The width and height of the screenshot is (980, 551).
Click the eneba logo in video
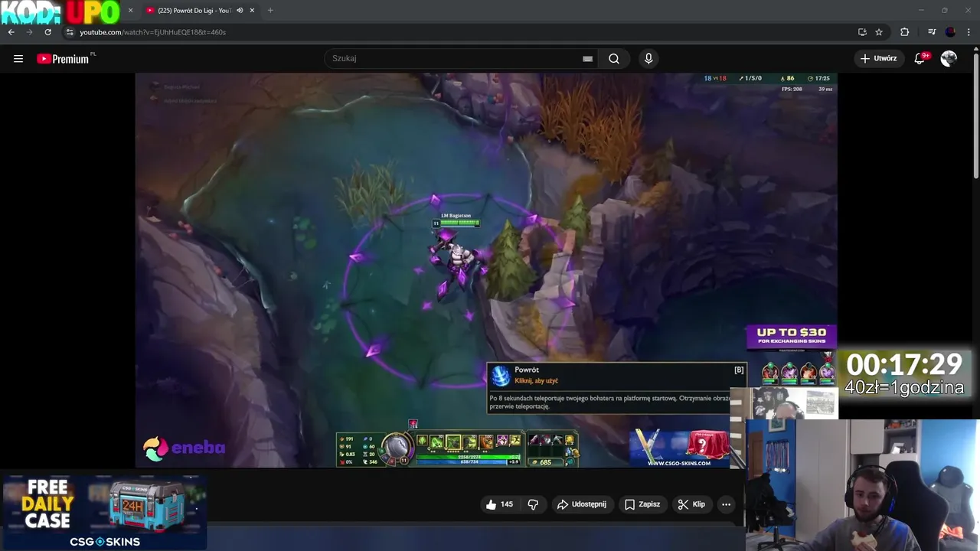[x=184, y=448]
